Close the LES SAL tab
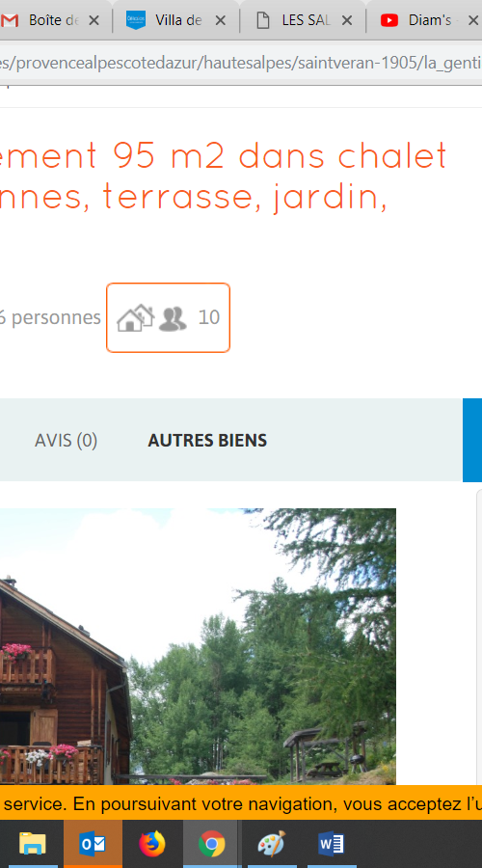 pos(346,20)
